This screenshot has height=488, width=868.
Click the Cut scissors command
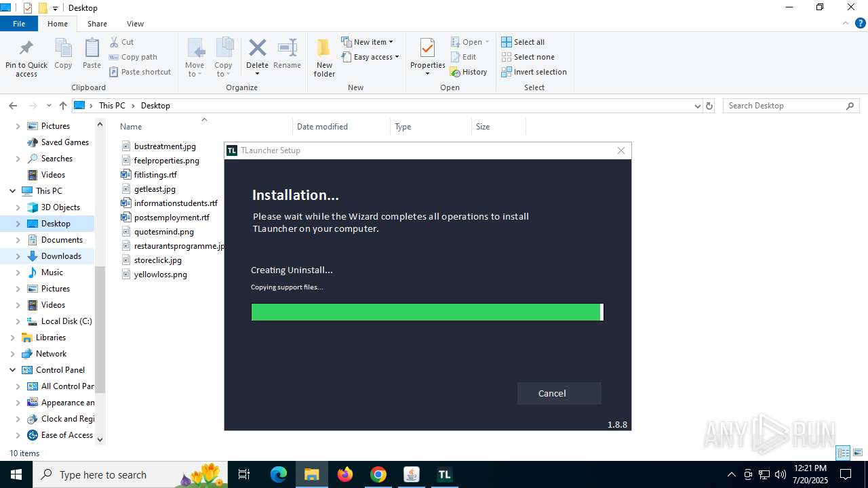point(122,42)
